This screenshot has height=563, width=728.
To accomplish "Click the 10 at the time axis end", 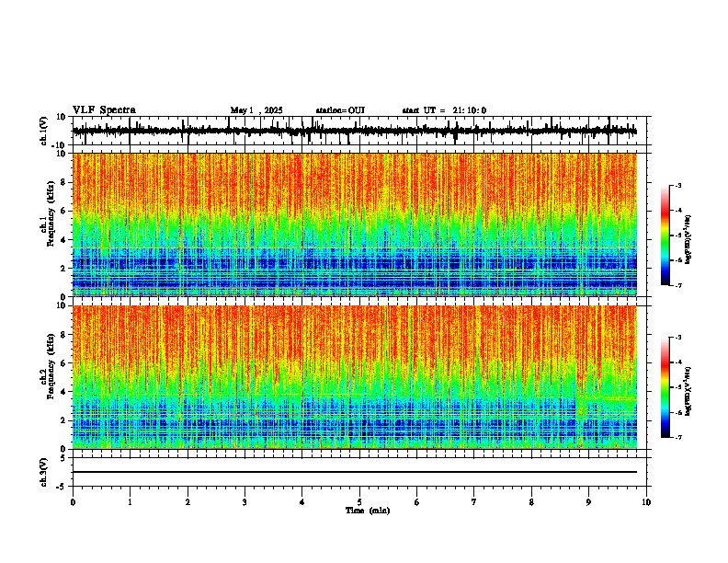I will (x=646, y=502).
